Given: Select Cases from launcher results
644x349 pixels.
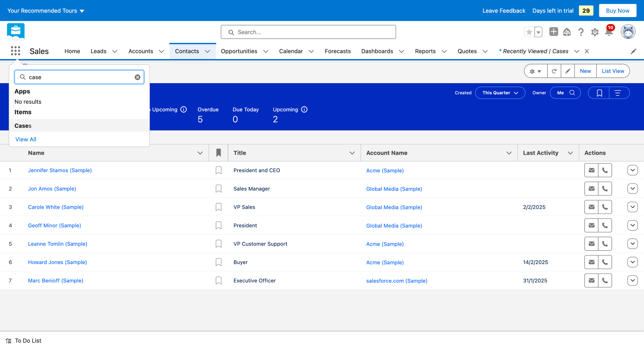Looking at the screenshot, I should (79, 126).
